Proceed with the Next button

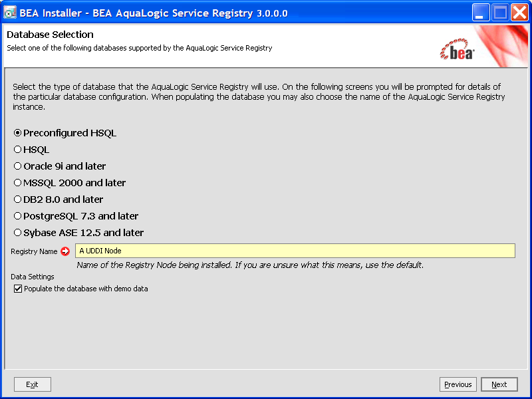click(499, 384)
